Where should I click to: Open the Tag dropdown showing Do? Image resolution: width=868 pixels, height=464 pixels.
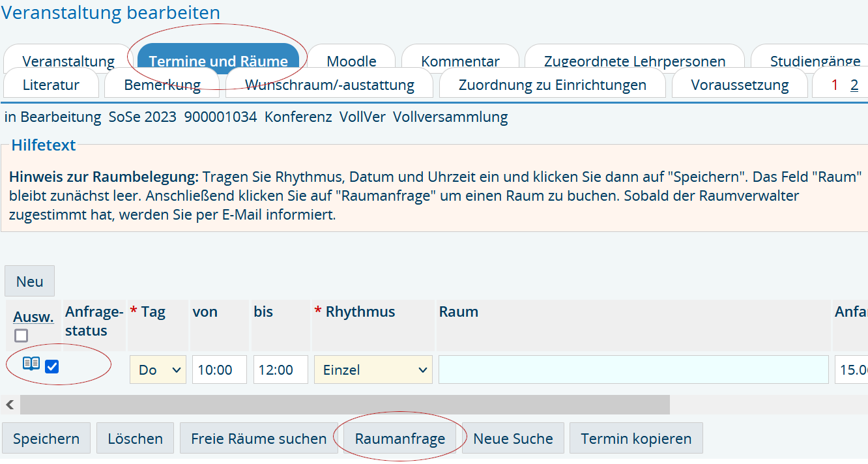(x=158, y=370)
